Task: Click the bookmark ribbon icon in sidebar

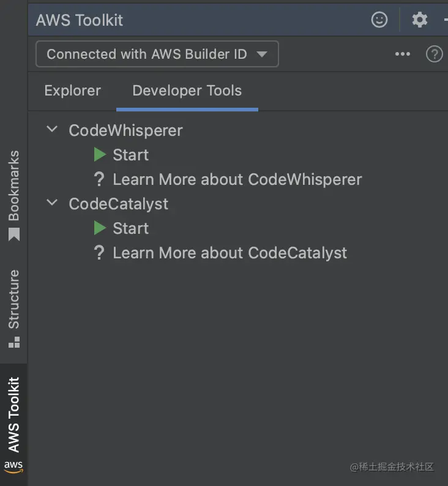Action: 14,234
